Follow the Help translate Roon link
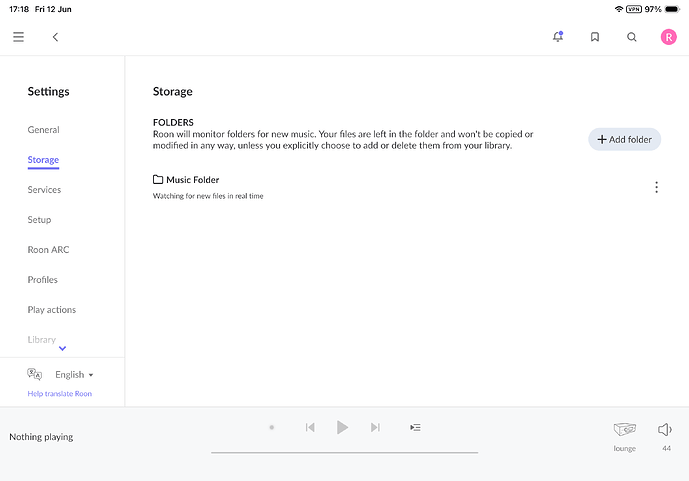The image size is (689, 481). [x=60, y=394]
